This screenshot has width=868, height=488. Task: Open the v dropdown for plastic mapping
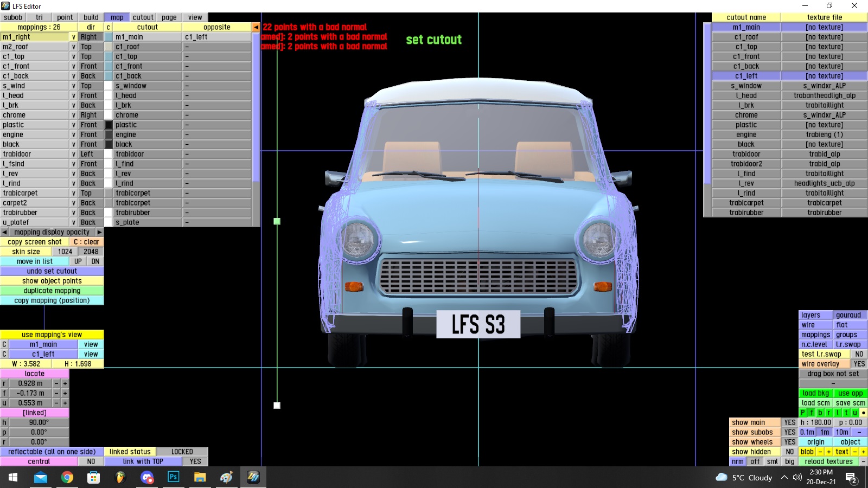(x=73, y=125)
